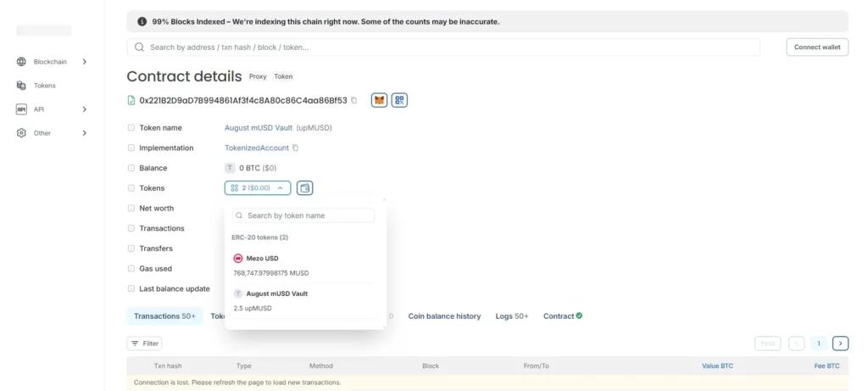This screenshot has width=868, height=391.
Task: Focus the address / txn hash search field
Action: point(443,47)
